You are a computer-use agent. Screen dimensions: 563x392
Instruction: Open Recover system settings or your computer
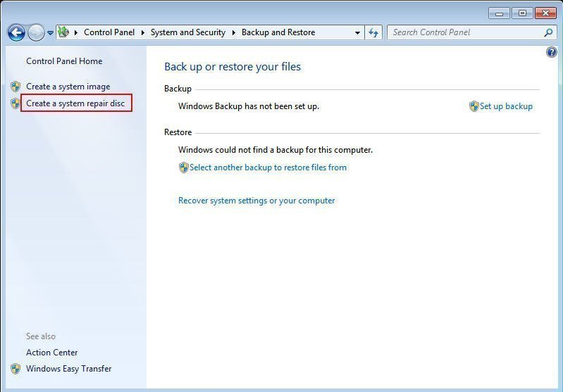click(256, 201)
